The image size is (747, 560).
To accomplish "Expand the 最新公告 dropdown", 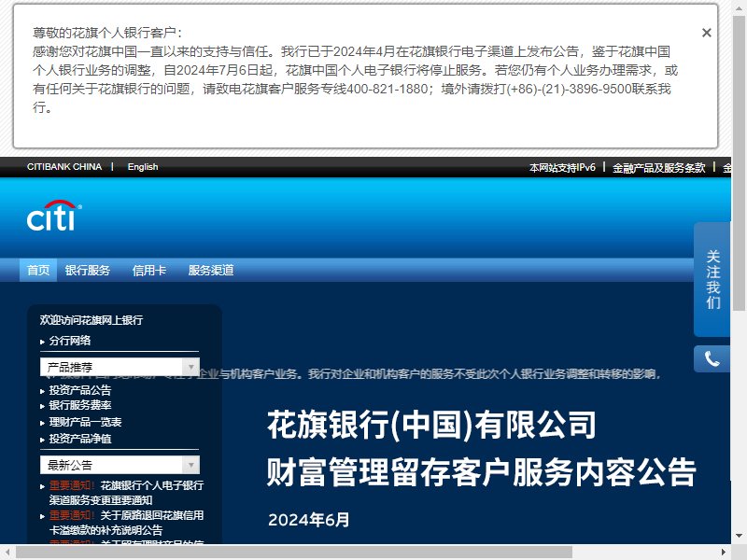I will click(x=120, y=465).
